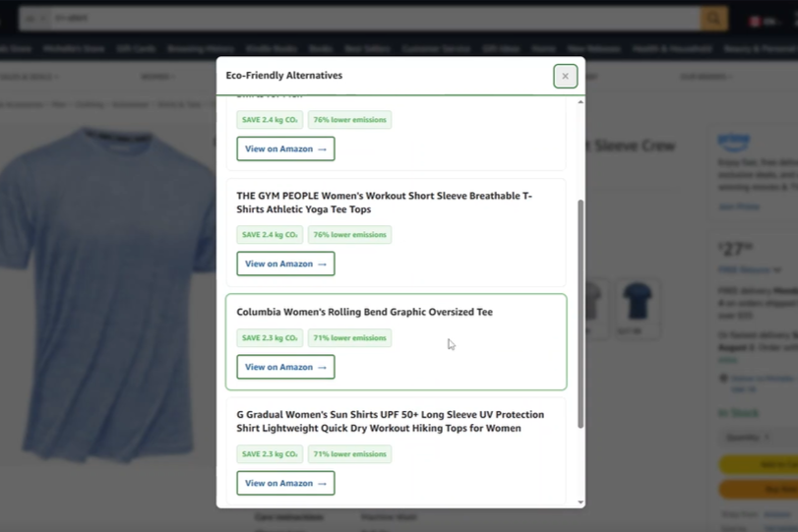This screenshot has height=532, width=798.
Task: Click SAVE 2.3 kg CO₂ badge on G Gradual card
Action: 270,453
